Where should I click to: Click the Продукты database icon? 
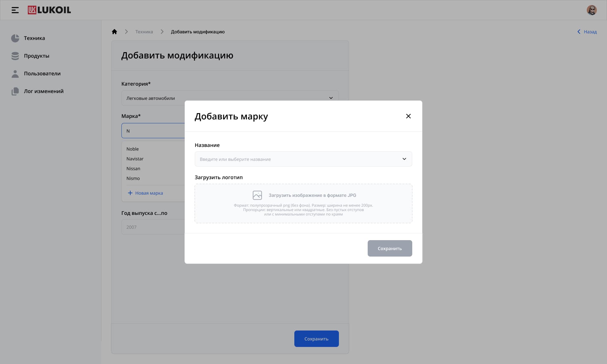pos(15,56)
